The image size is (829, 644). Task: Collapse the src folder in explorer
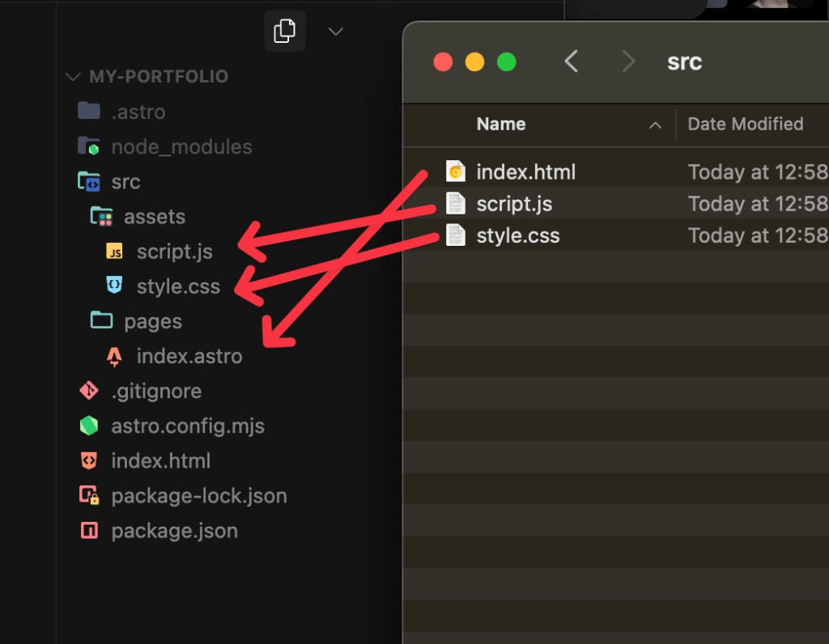tap(125, 182)
